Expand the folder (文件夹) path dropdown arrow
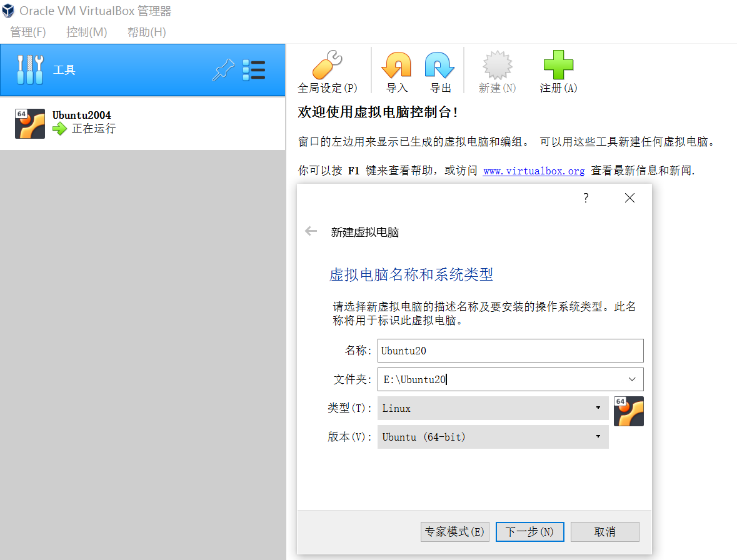Viewport: 737px width, 560px height. 632,379
